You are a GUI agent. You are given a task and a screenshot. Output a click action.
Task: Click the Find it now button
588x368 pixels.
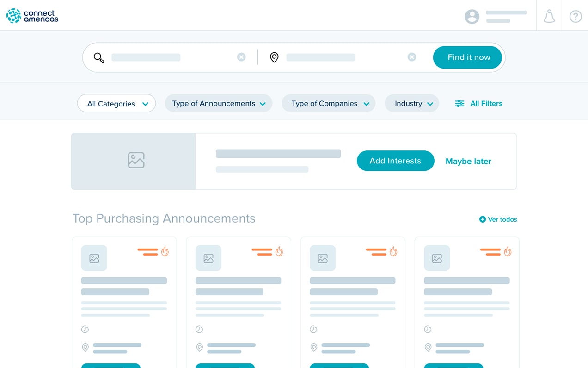(x=467, y=57)
